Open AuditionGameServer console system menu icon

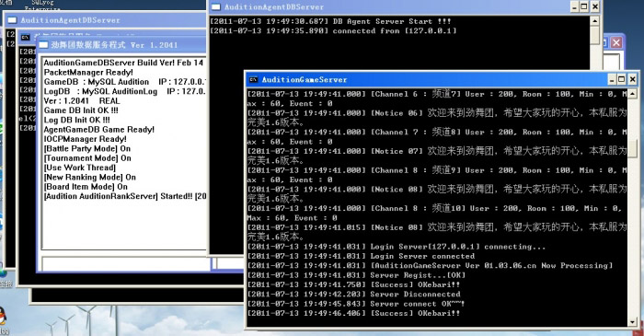(253, 80)
